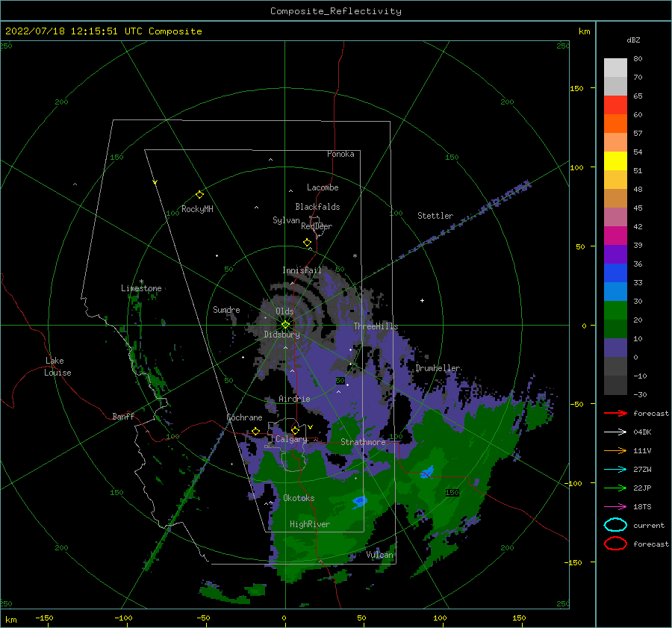Select the Didsbury label
Image resolution: width=672 pixels, height=628 pixels.
[281, 335]
